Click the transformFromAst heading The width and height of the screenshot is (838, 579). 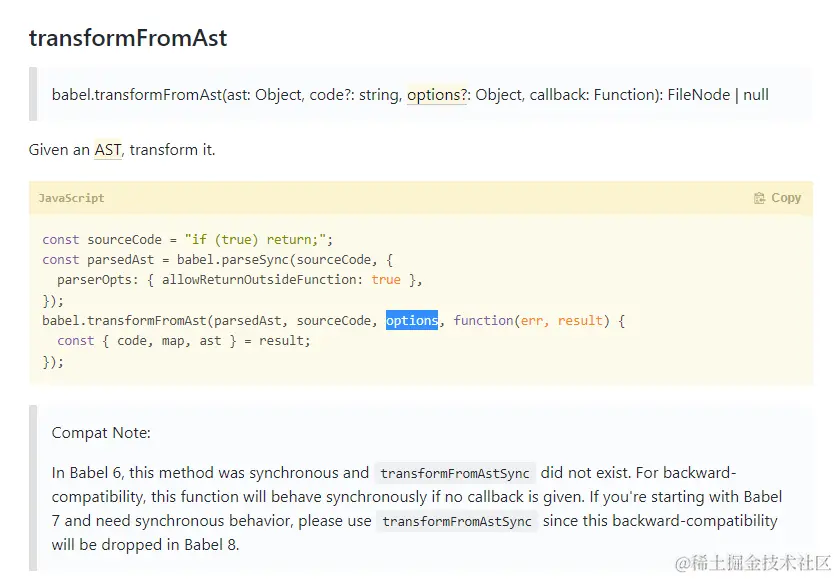(x=128, y=38)
